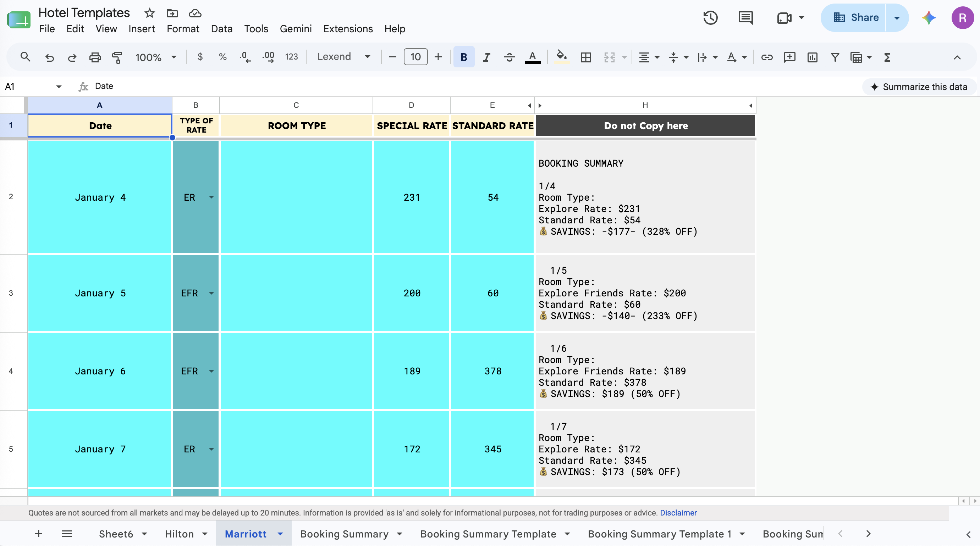Screen dimensions: 980x546
Task: Click the print icon
Action: pos(95,57)
